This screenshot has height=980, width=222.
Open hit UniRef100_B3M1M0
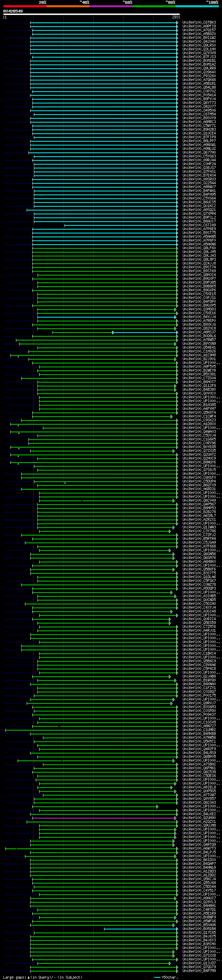(199, 944)
